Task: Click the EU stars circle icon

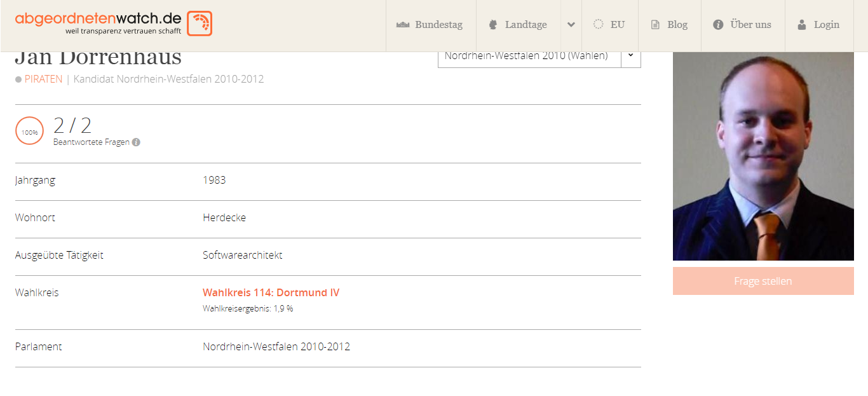Action: click(x=598, y=24)
